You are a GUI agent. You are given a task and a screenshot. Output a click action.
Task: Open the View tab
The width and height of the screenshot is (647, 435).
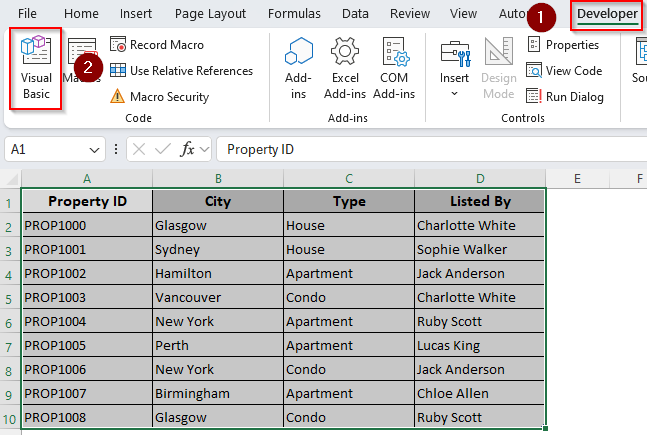(x=463, y=14)
